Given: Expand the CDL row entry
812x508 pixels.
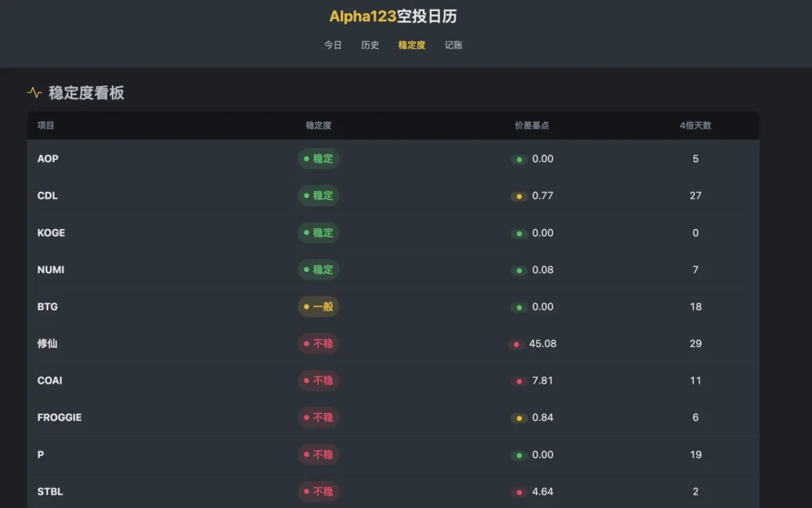Looking at the screenshot, I should pyautogui.click(x=48, y=196).
